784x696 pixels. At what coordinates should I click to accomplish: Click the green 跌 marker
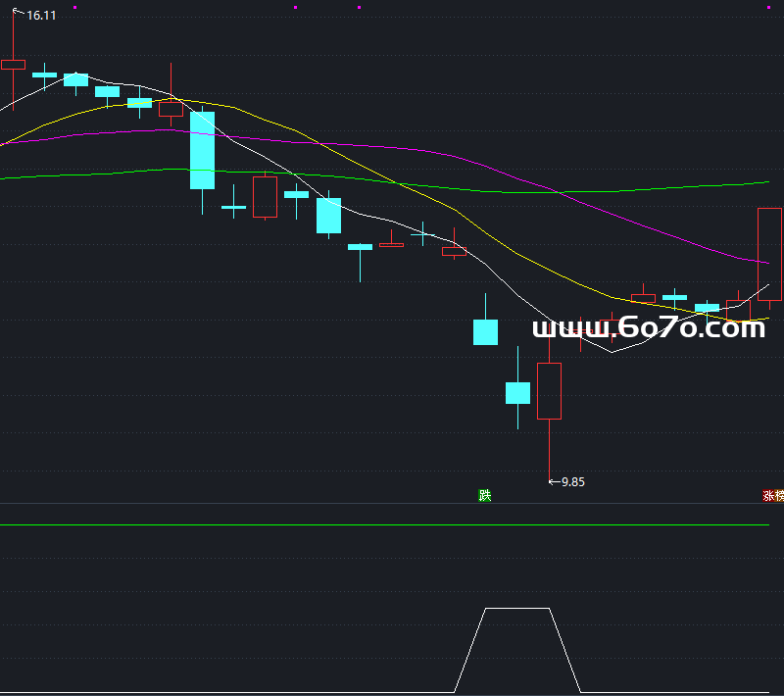tap(484, 496)
